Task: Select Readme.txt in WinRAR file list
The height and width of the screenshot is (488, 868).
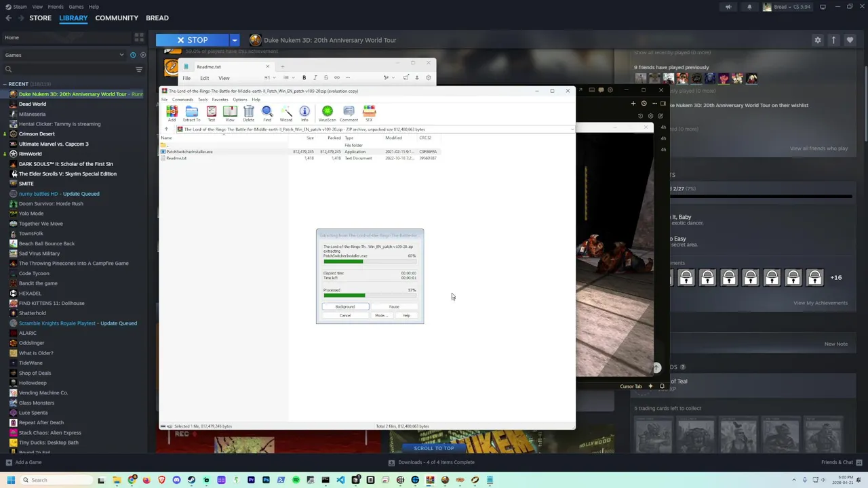Action: click(x=176, y=158)
